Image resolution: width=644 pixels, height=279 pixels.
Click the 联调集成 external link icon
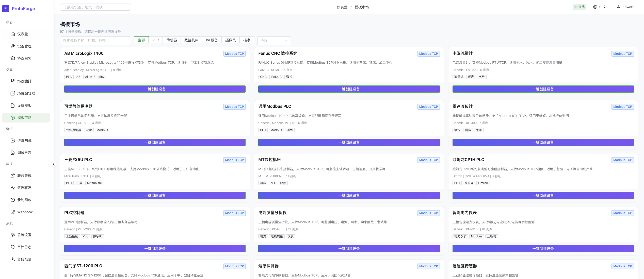(x=13, y=176)
